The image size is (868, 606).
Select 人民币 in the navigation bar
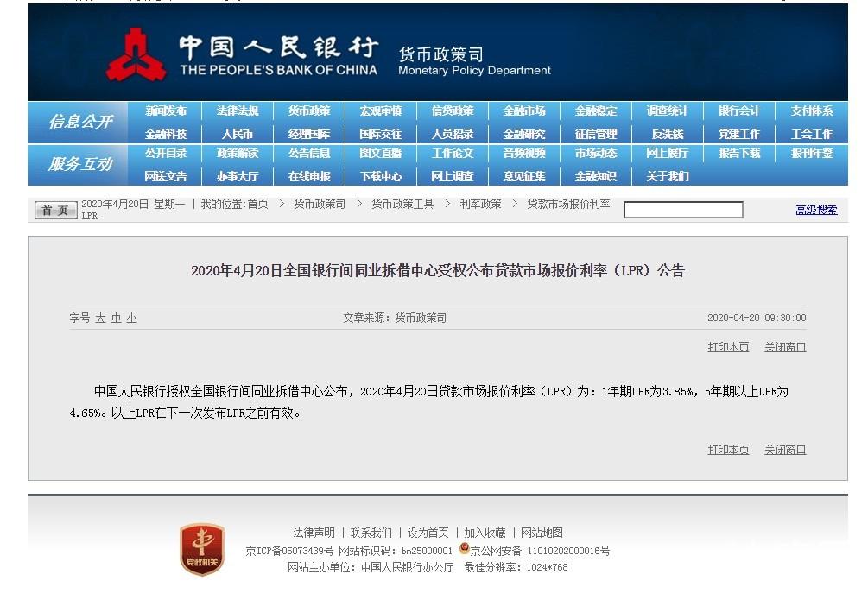pos(238,134)
